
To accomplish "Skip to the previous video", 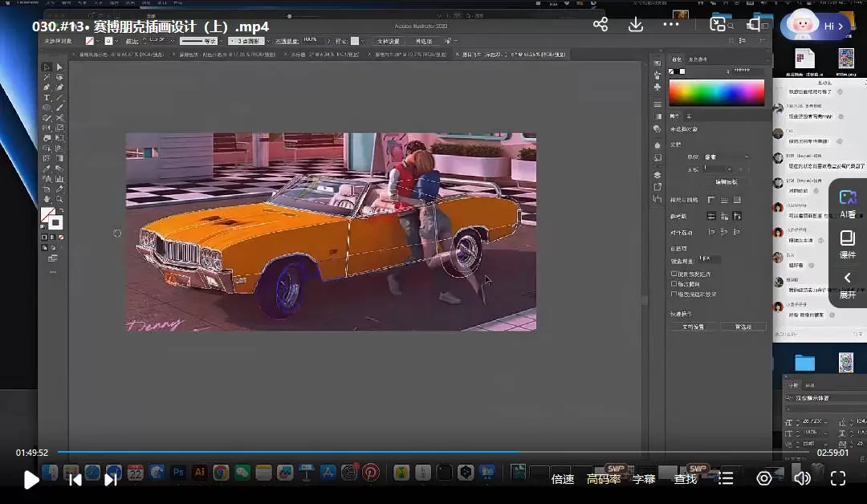I will (x=75, y=480).
